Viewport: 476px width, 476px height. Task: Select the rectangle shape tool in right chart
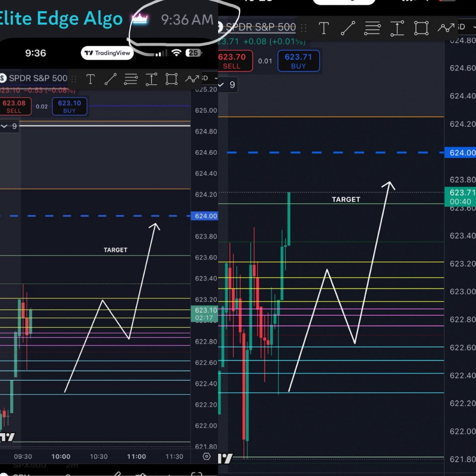(421, 28)
